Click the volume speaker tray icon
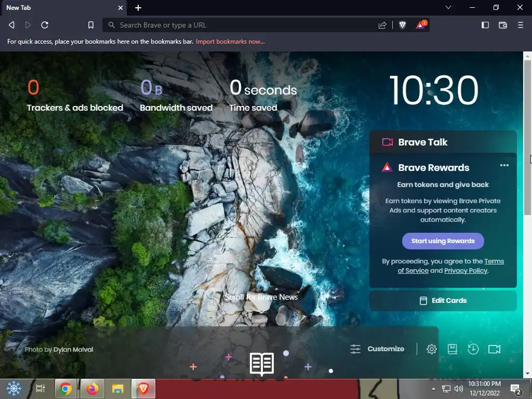This screenshot has width=532, height=399. [458, 389]
